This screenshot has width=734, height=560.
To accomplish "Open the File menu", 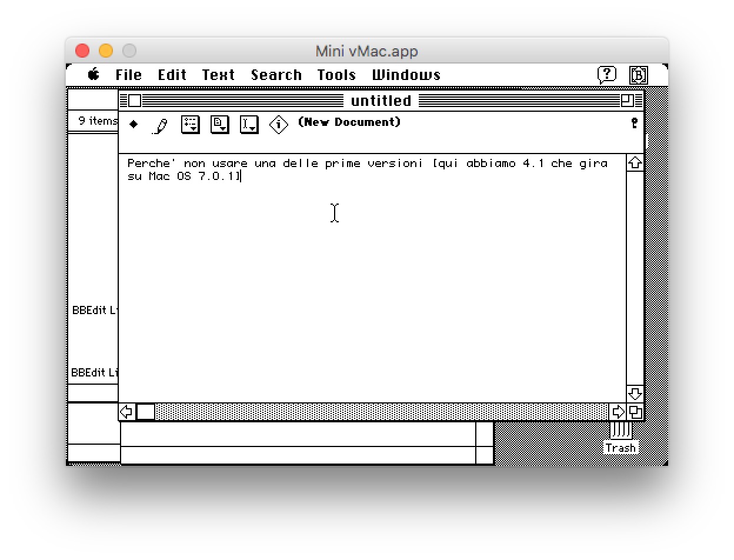I will [x=128, y=75].
